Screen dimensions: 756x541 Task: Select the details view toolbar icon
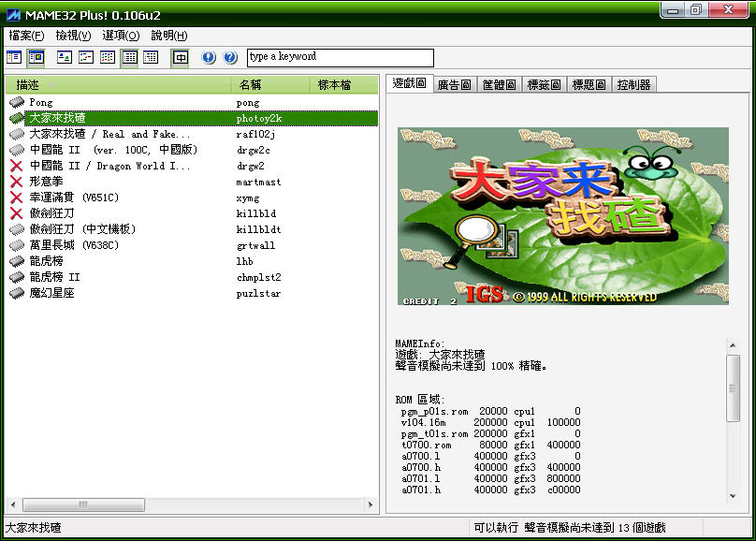[129, 58]
